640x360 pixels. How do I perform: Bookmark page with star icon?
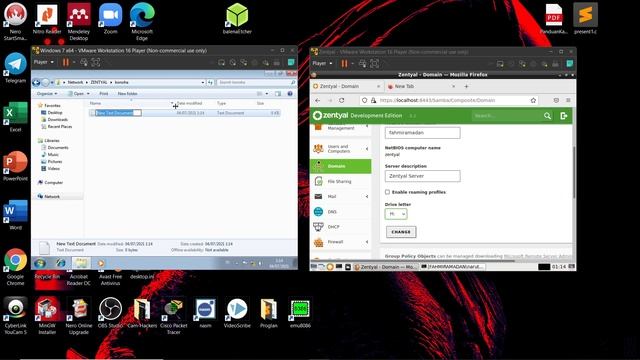533,100
